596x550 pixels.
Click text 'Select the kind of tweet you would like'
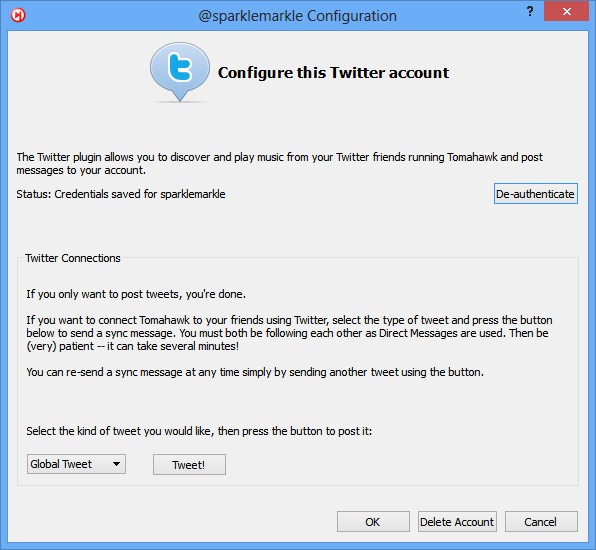pyautogui.click(x=119, y=431)
